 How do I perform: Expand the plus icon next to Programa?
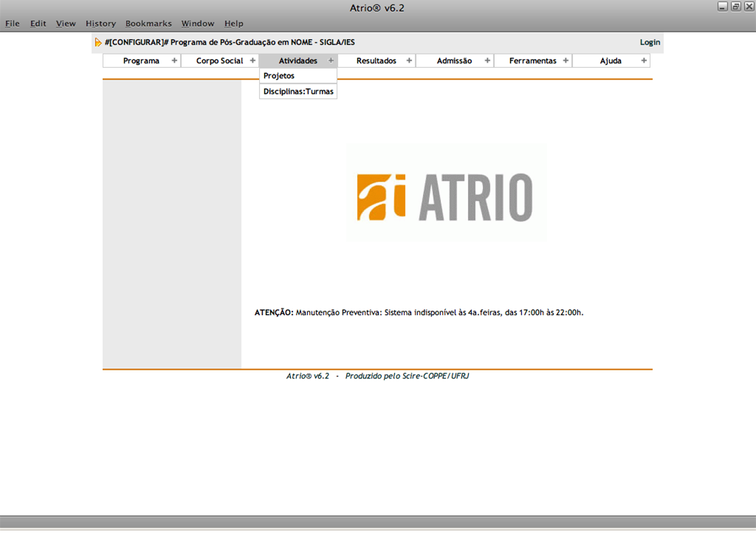coord(174,61)
